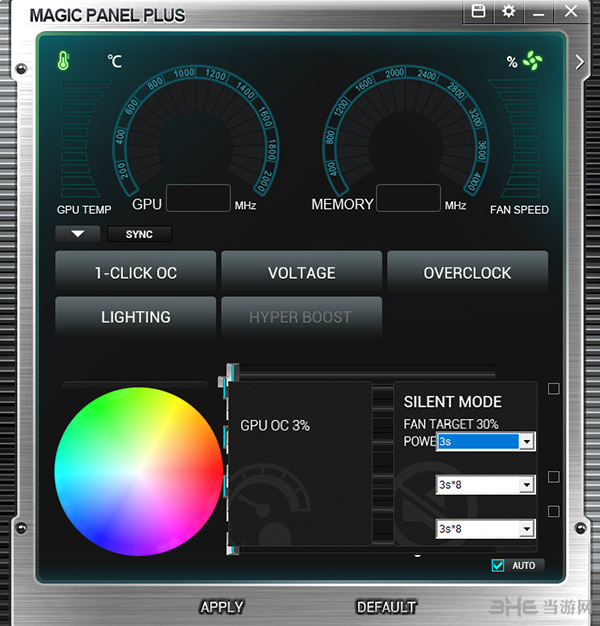Click the FAN SPEED label

pos(519,210)
